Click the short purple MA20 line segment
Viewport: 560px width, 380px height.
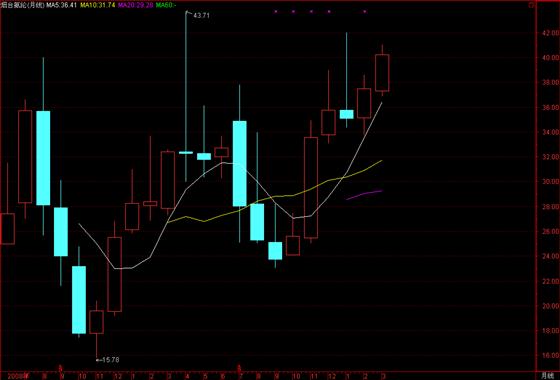(x=364, y=194)
